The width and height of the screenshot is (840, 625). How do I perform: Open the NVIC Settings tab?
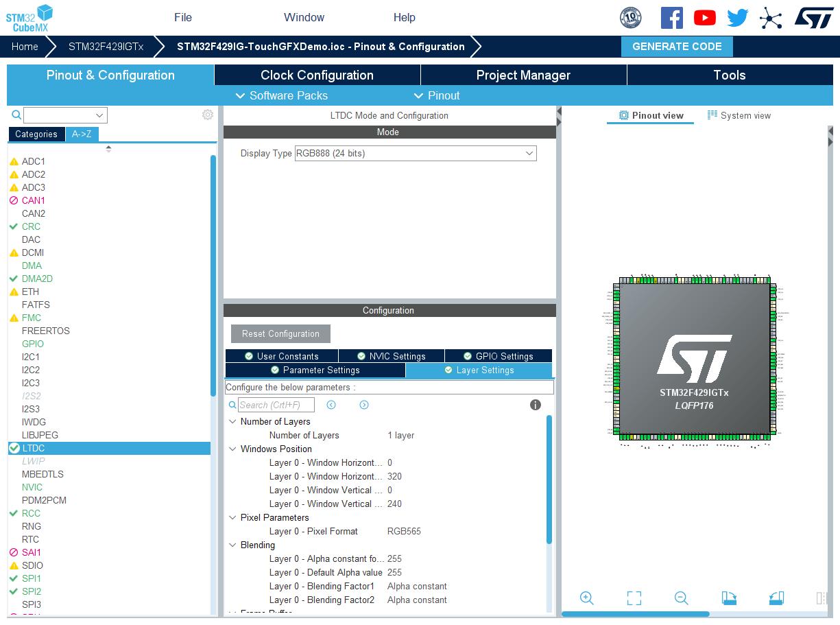coord(392,355)
